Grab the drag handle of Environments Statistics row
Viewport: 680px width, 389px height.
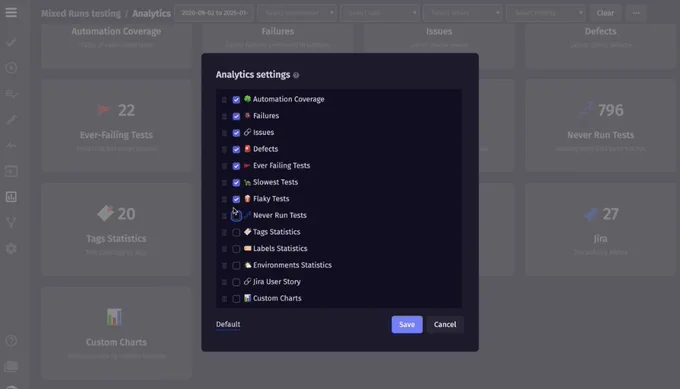[x=224, y=265]
